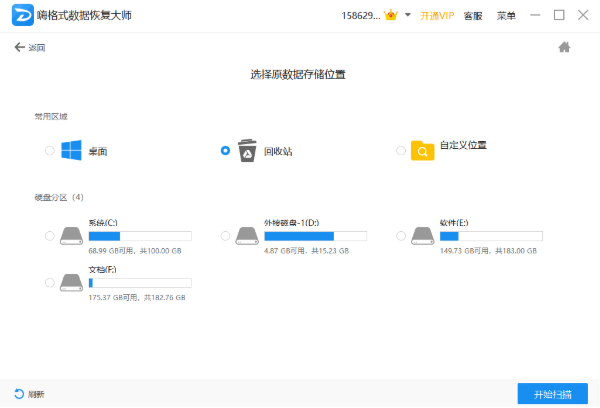Open the 客服 support menu item
600x408 pixels.
tap(473, 16)
